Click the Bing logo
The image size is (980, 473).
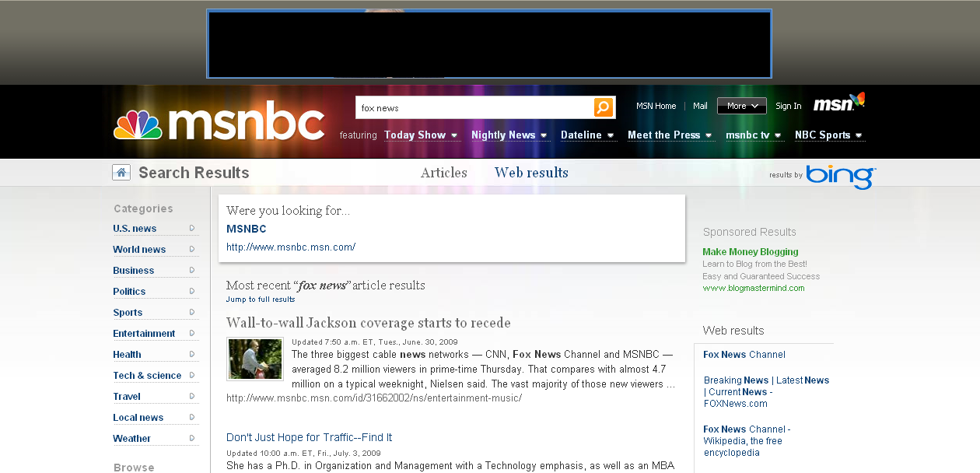[x=840, y=177]
